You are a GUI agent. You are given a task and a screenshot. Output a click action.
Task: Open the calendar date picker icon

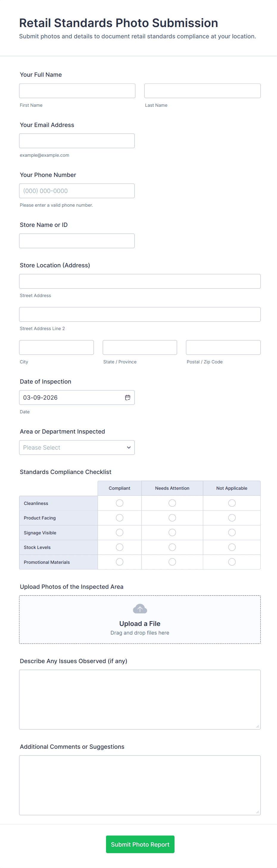pos(127,398)
